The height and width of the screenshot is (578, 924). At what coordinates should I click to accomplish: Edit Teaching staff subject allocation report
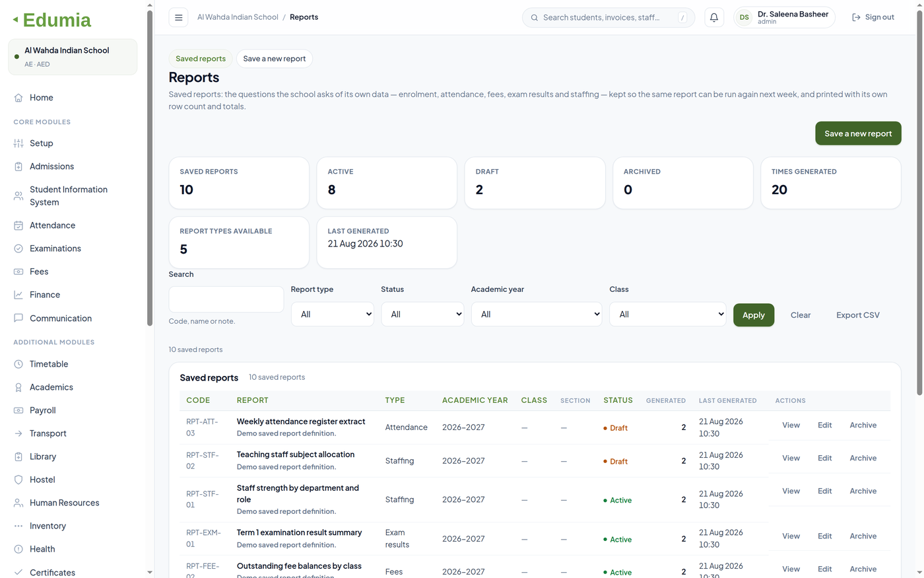coord(825,458)
